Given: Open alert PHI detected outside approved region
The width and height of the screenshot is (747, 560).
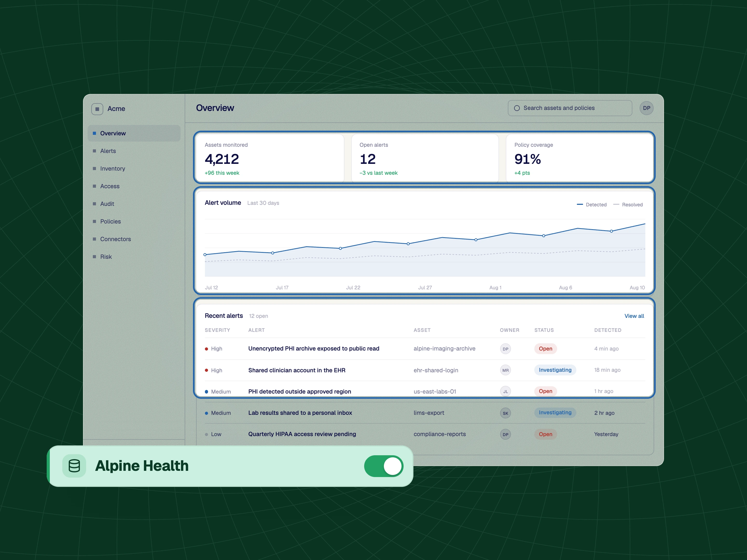Looking at the screenshot, I should 300,391.
